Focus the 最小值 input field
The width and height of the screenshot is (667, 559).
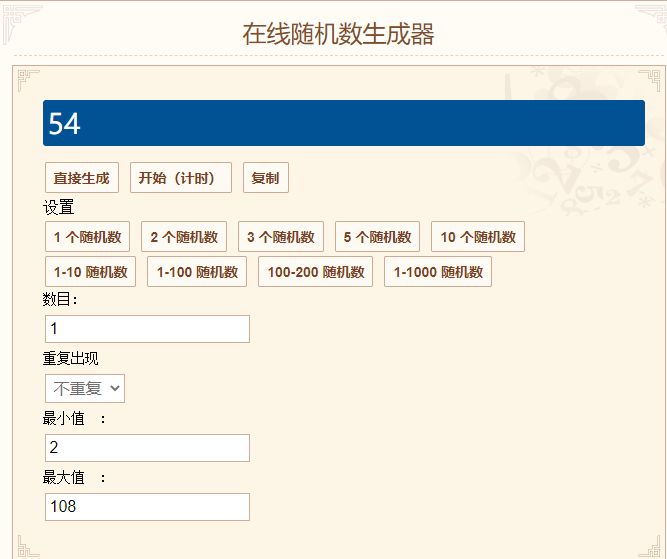[147, 448]
